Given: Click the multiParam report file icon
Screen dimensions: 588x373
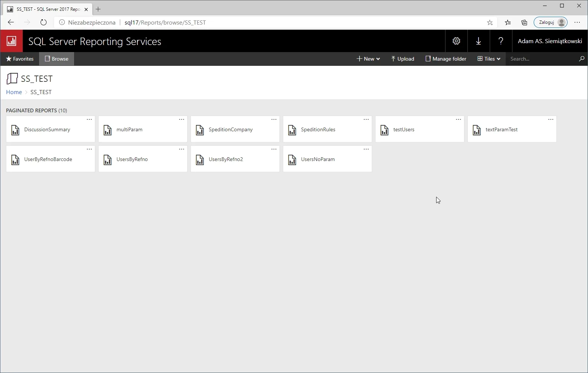Looking at the screenshot, I should coord(108,130).
